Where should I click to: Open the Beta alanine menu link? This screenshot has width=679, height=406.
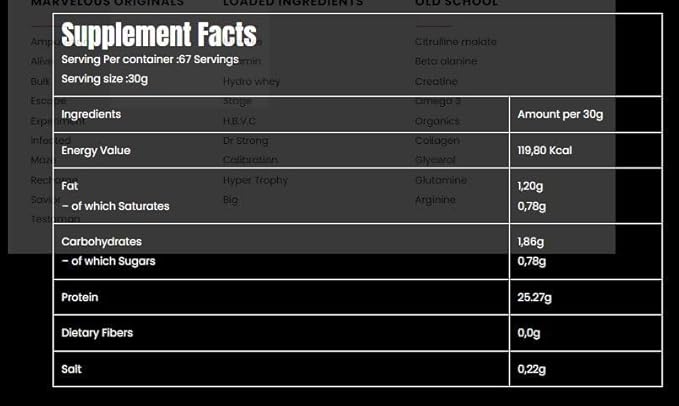[446, 61]
